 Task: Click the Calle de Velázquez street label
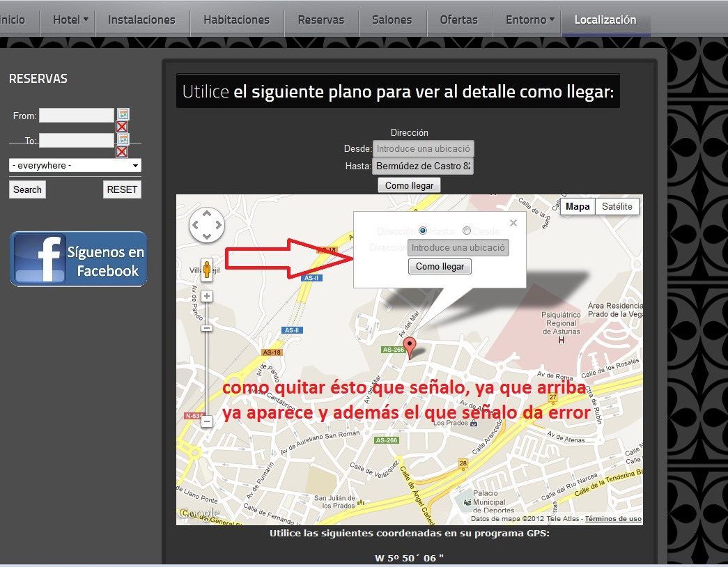click(x=373, y=469)
